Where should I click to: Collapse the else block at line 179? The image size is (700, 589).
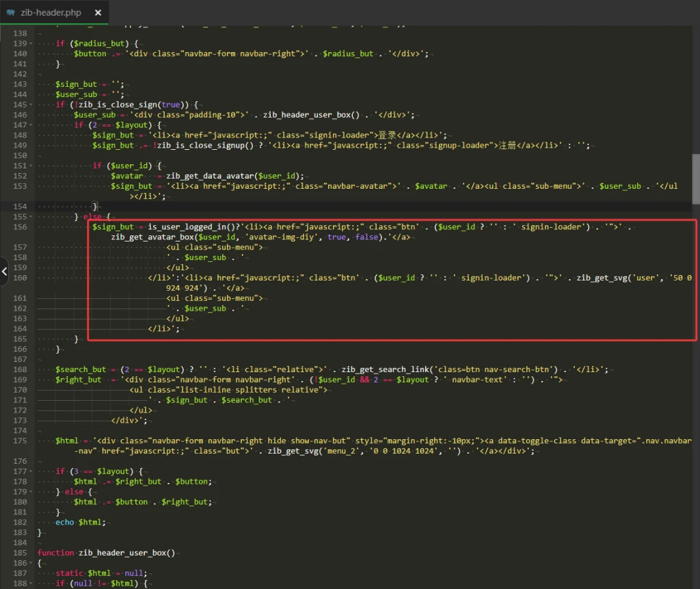[32, 492]
